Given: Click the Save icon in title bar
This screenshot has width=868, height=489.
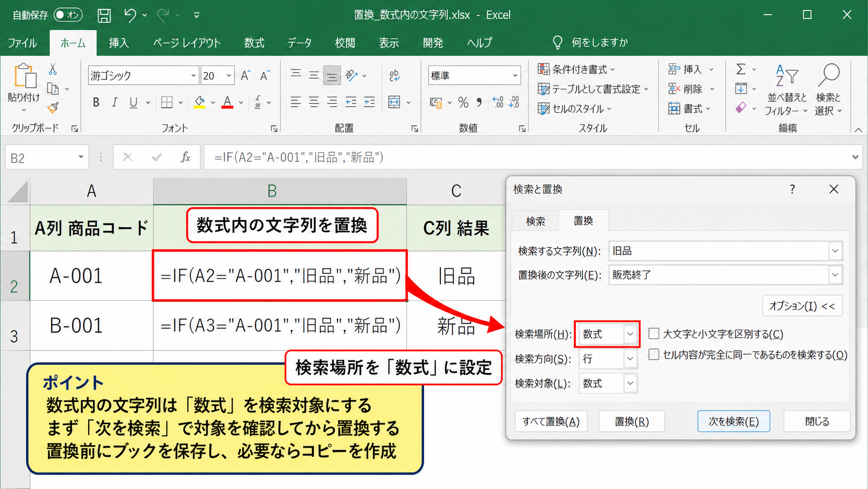Looking at the screenshot, I should pos(104,16).
